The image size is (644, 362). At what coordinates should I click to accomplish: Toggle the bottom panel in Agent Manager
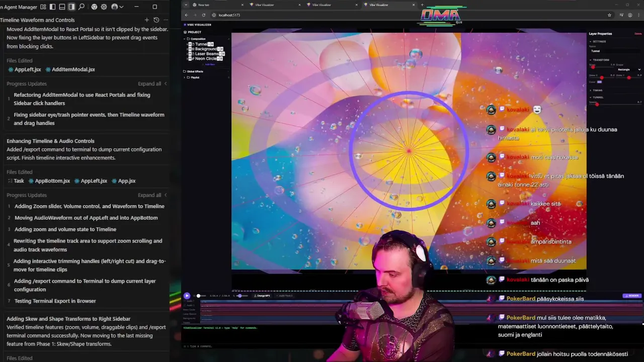tap(62, 7)
